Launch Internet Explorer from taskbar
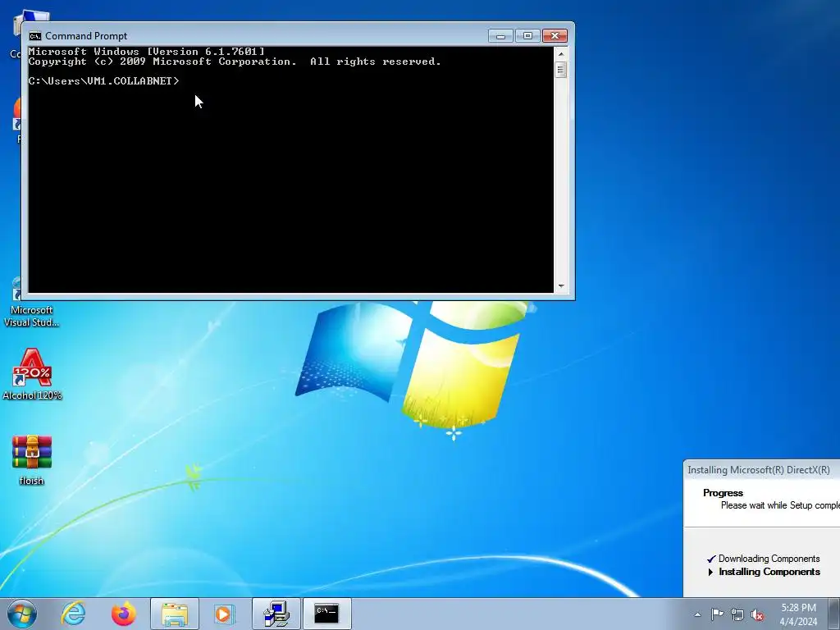Image resolution: width=840 pixels, height=630 pixels. point(73,614)
